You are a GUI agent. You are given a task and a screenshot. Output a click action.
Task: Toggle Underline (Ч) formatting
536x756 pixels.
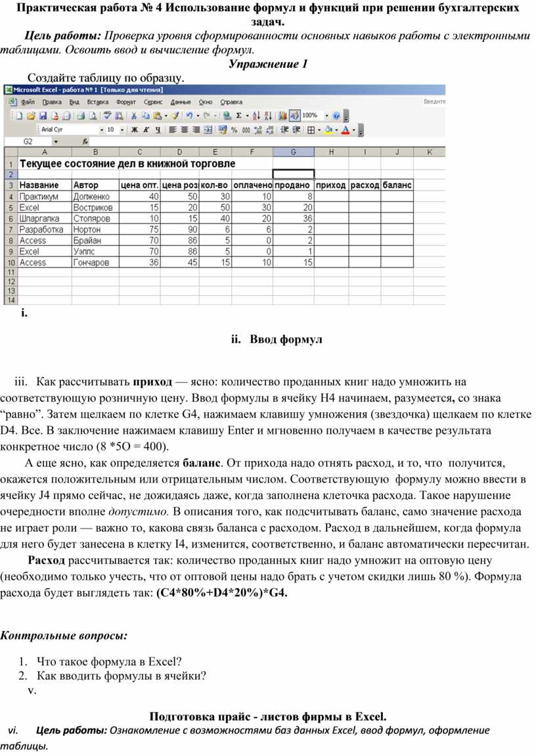click(158, 130)
